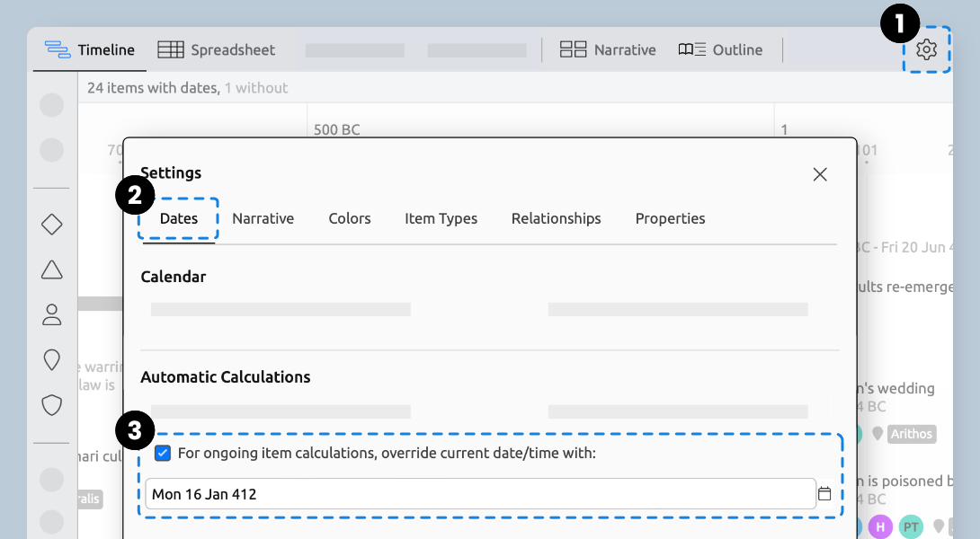980x539 pixels.
Task: Select the location pin sidebar icon
Action: pos(52,359)
